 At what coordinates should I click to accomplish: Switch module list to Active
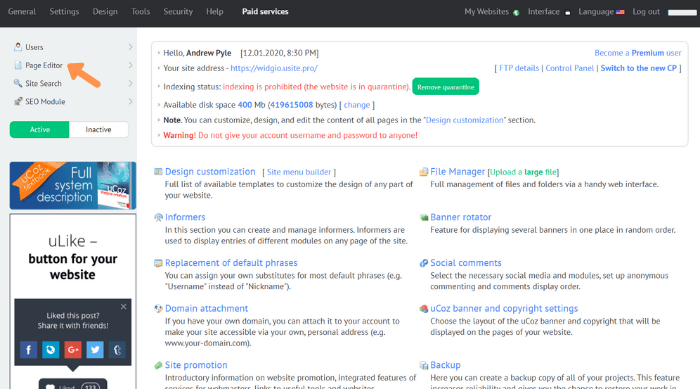(x=39, y=130)
